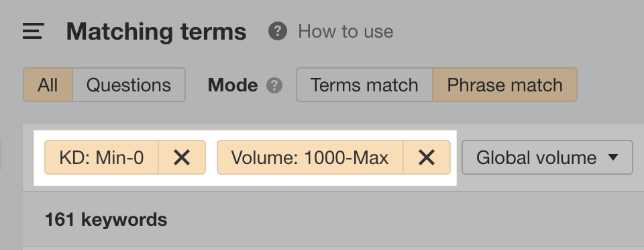Select Phrase match mode
This screenshot has height=250, width=644.
pos(504,85)
